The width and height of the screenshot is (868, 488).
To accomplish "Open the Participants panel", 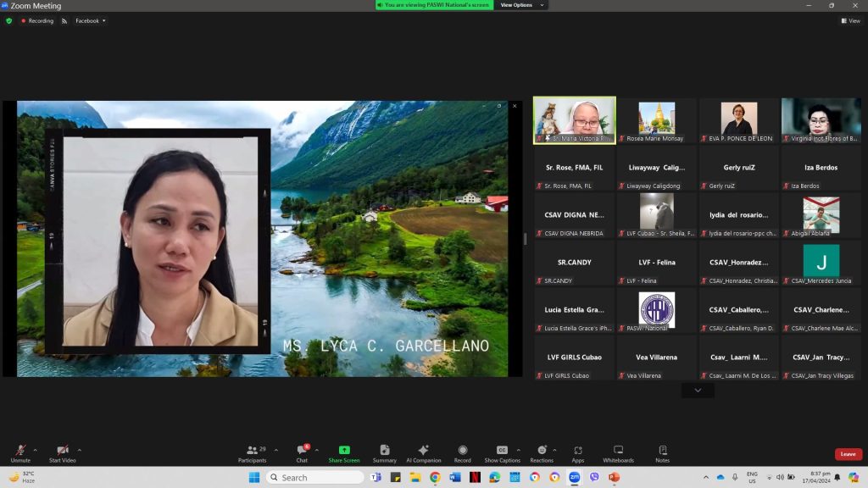I will click(252, 452).
